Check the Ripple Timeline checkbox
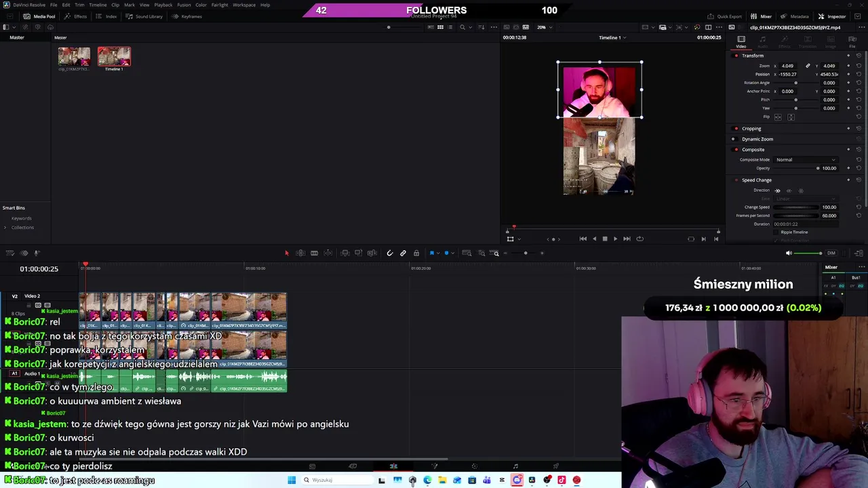 776,232
